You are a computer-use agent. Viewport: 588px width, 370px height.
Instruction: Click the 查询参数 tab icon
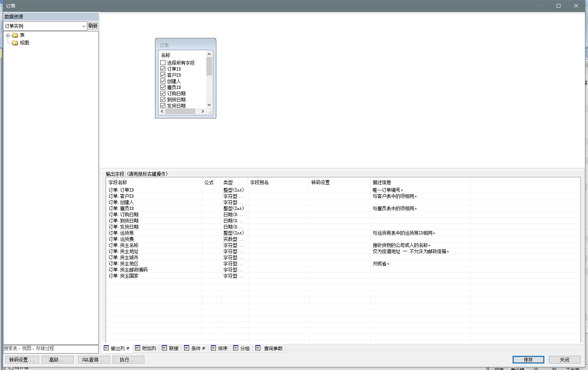pyautogui.click(x=258, y=348)
